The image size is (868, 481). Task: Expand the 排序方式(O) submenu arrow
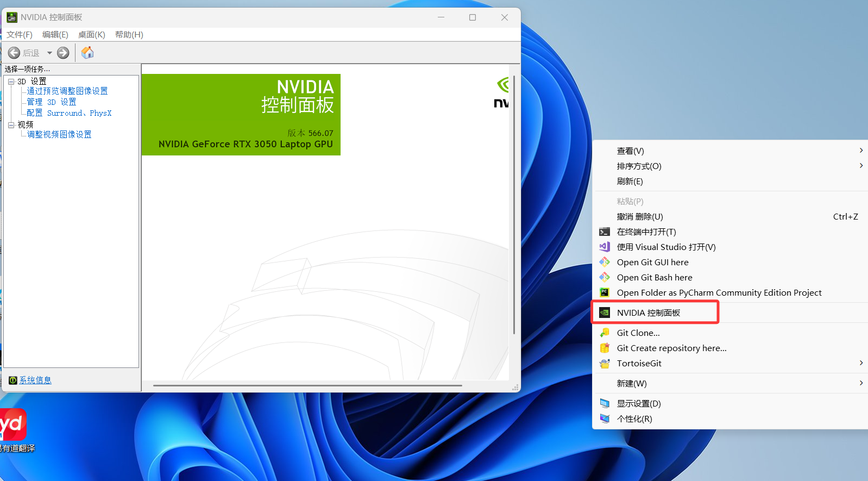(x=861, y=166)
